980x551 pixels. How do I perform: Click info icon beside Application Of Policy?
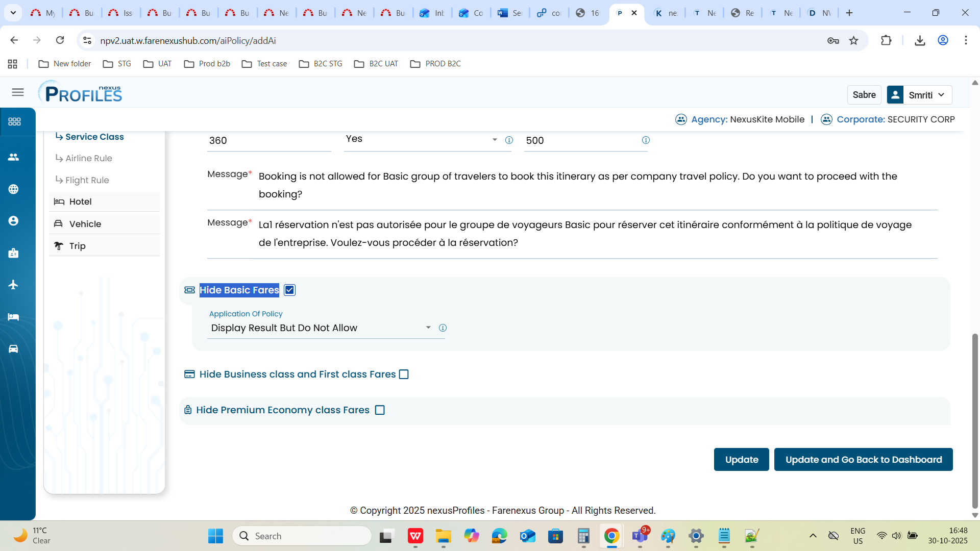coord(443,328)
